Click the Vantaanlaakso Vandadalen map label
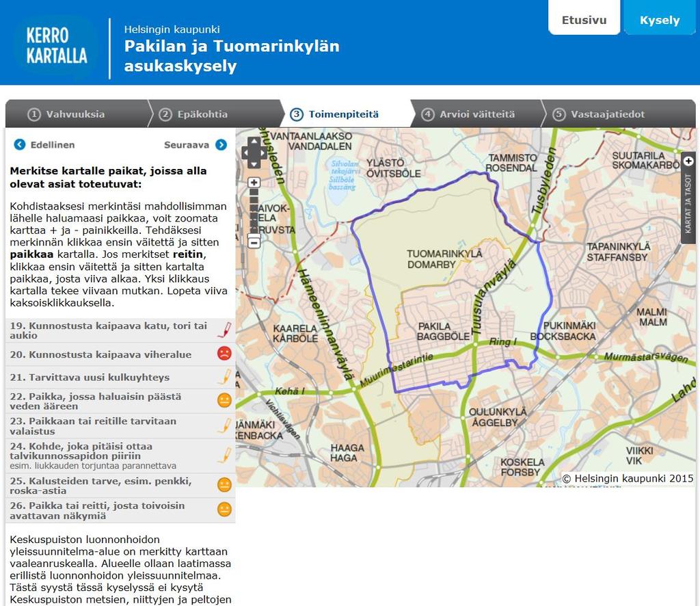The width and height of the screenshot is (700, 606). coord(312,141)
